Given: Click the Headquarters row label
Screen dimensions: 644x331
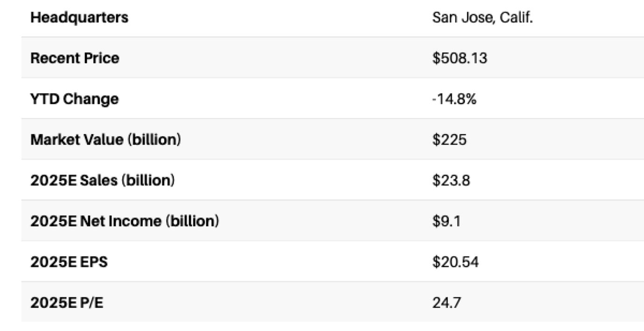Looking at the screenshot, I should pyautogui.click(x=79, y=18).
